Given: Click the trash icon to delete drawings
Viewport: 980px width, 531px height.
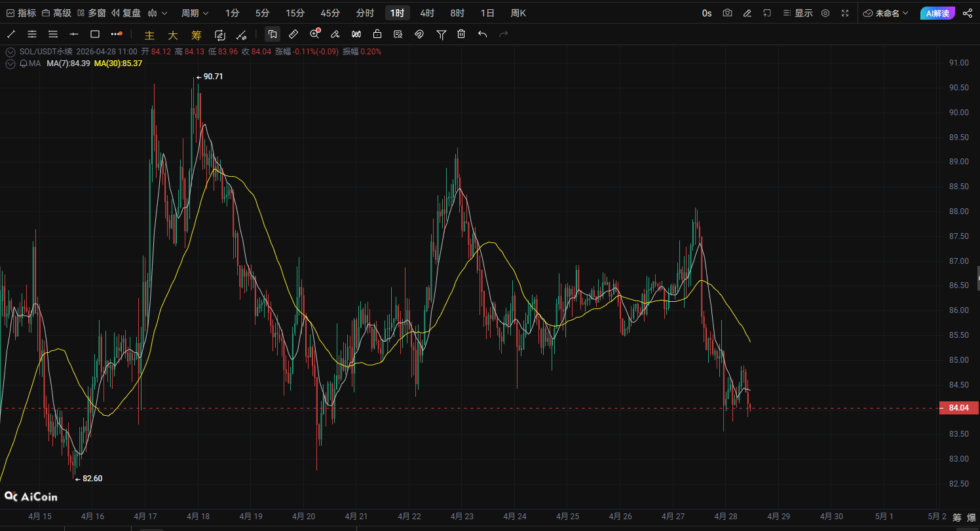Looking at the screenshot, I should click(461, 34).
